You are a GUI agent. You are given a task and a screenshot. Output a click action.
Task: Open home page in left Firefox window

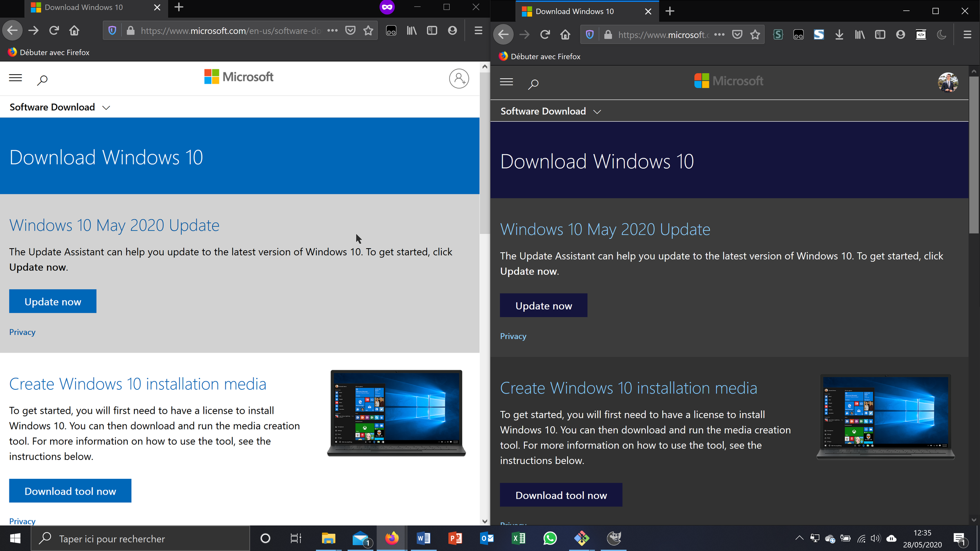pos(74,31)
